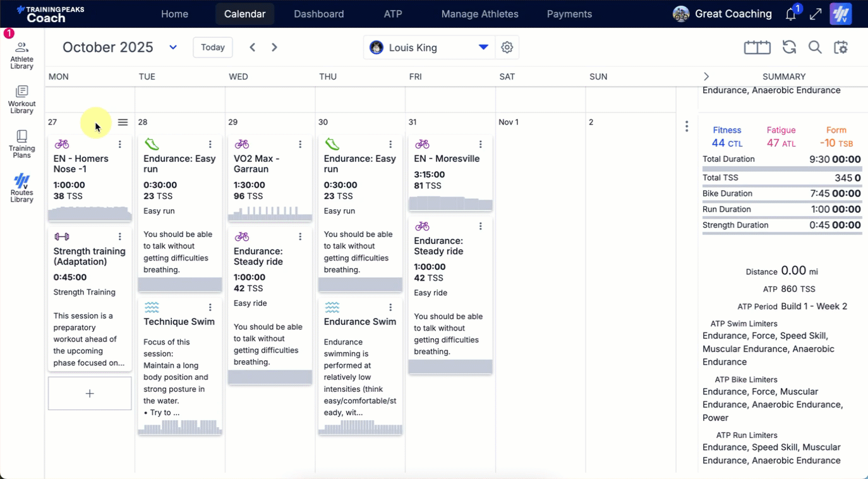The image size is (868, 479).
Task: Switch to the Manage Athletes tab
Action: coord(479,14)
